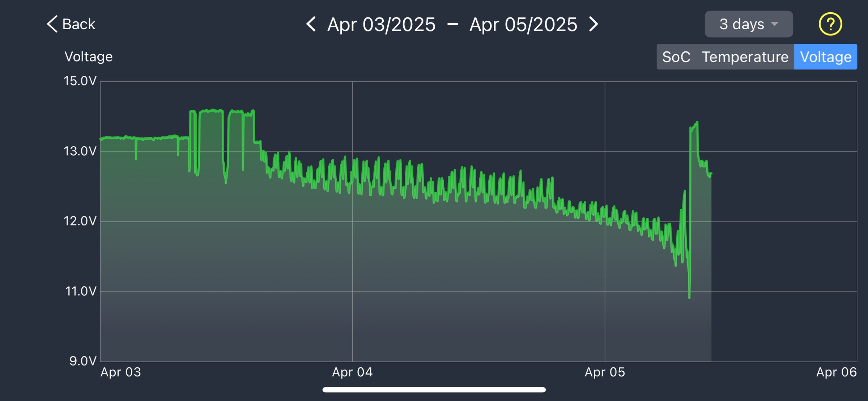
Task: Switch to the Temperature tab
Action: [x=745, y=57]
